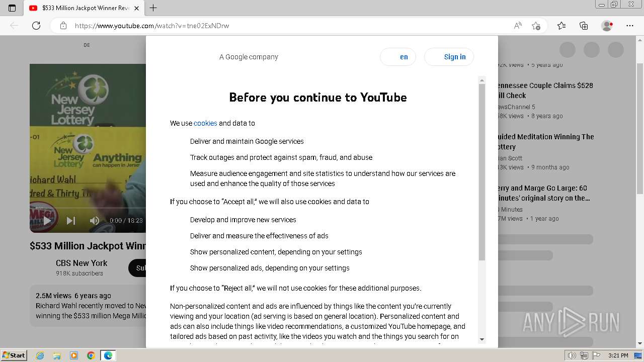644x362 pixels.
Task: Click Sign in on consent dialog
Action: (x=449, y=57)
